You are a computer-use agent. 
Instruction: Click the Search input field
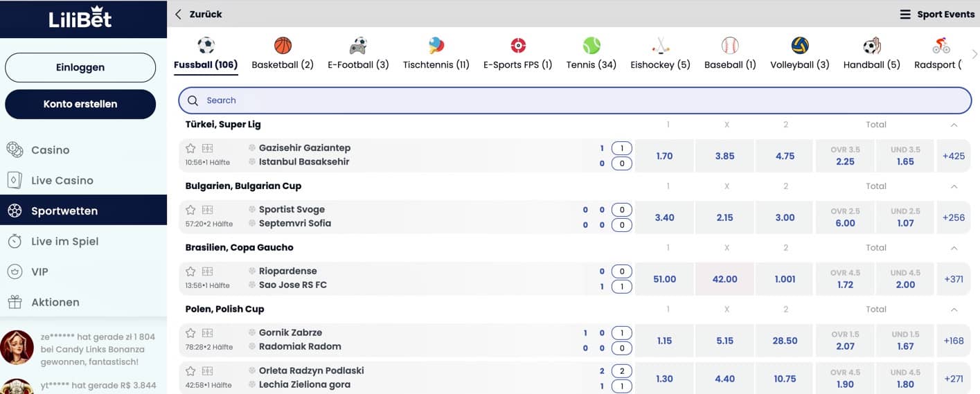575,100
